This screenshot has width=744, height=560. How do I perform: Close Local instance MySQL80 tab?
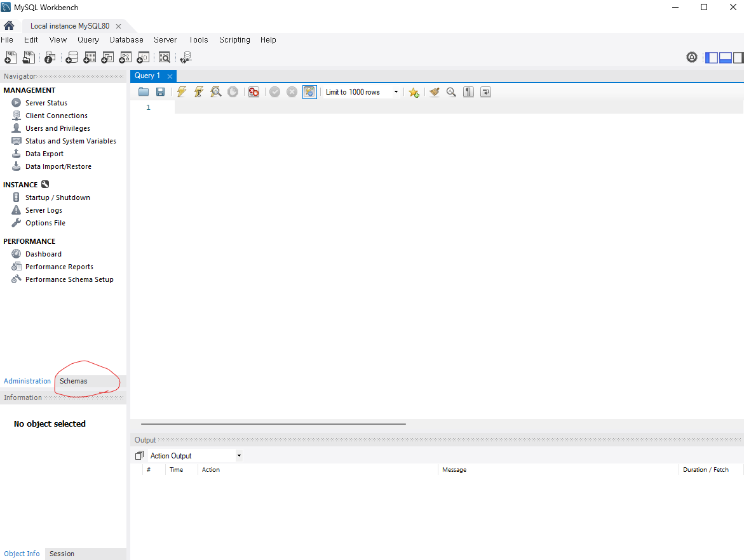point(119,27)
